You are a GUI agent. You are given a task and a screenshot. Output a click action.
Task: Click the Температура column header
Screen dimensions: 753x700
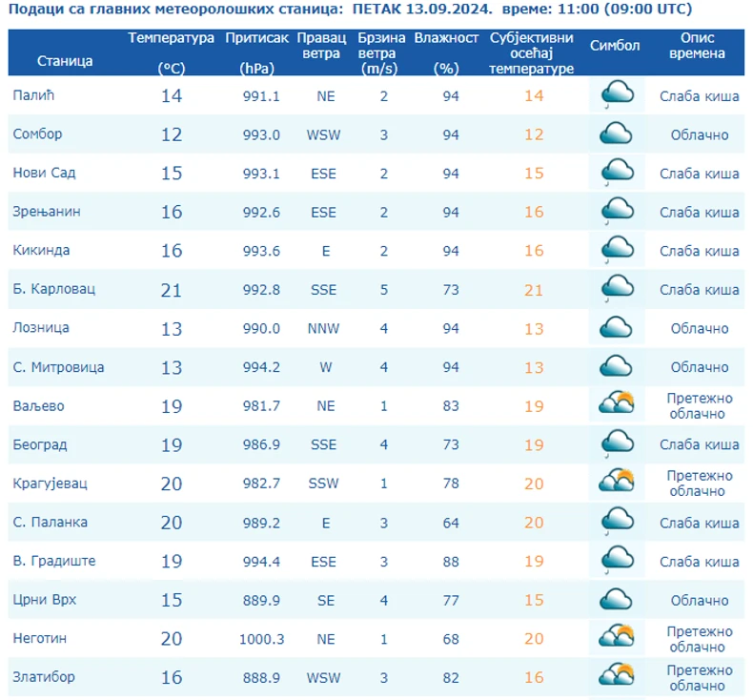coord(171,52)
